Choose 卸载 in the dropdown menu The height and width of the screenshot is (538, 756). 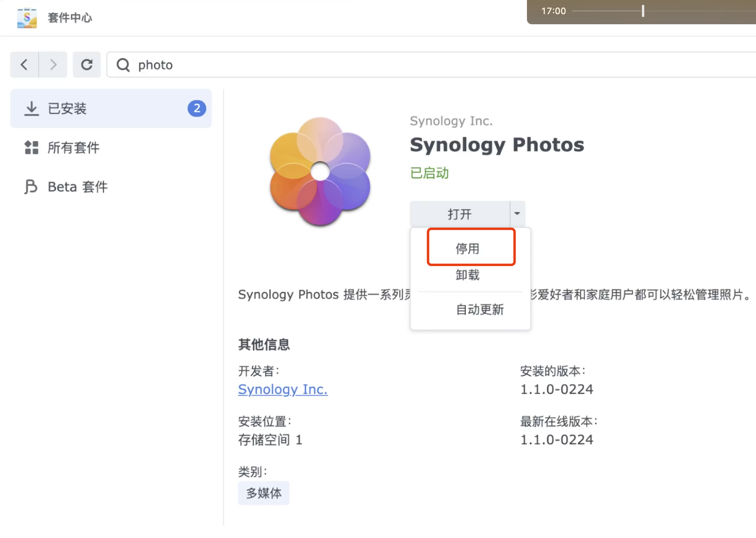click(467, 275)
